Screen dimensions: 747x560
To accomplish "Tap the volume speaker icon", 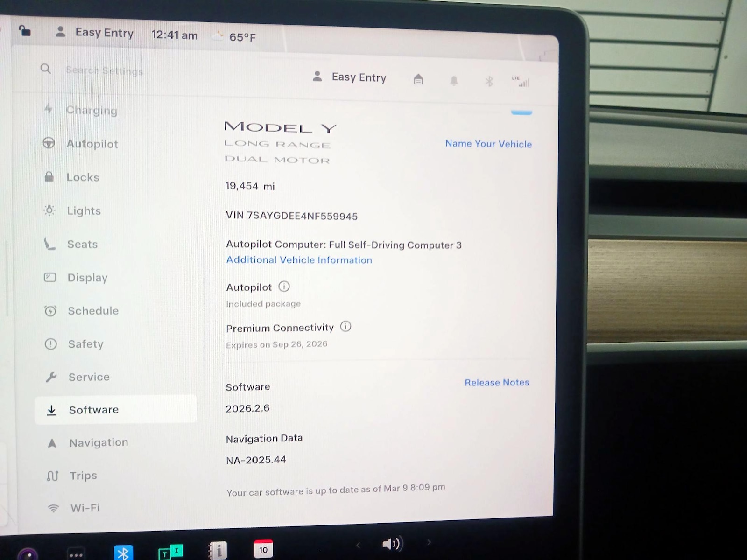I will pyautogui.click(x=392, y=544).
